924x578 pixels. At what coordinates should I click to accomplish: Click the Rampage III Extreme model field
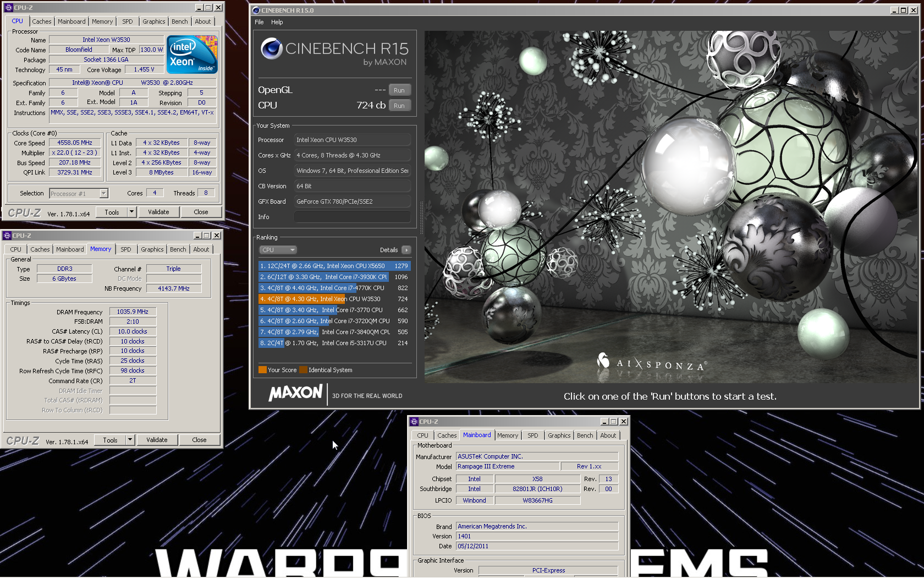(508, 466)
